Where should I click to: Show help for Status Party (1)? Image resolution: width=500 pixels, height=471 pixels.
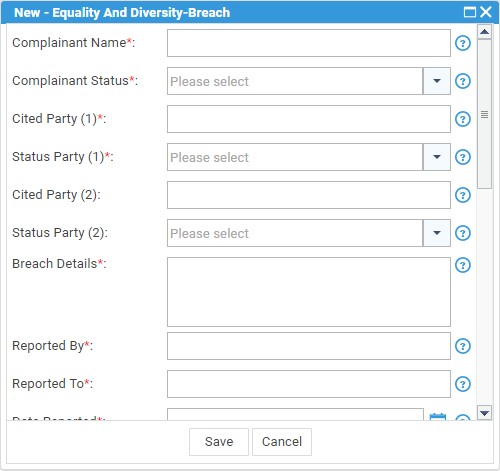pos(463,157)
